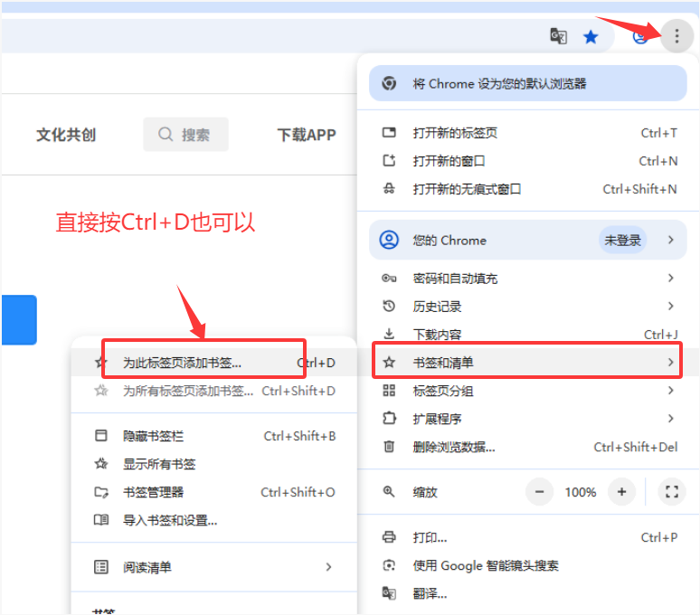Click the 未登录 sign-in status button

coord(622,241)
